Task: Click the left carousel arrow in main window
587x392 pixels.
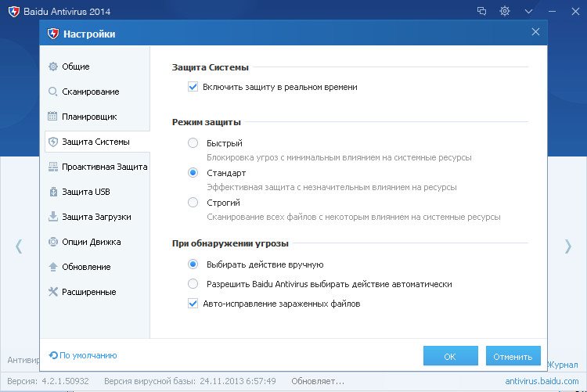Action: (x=19, y=246)
